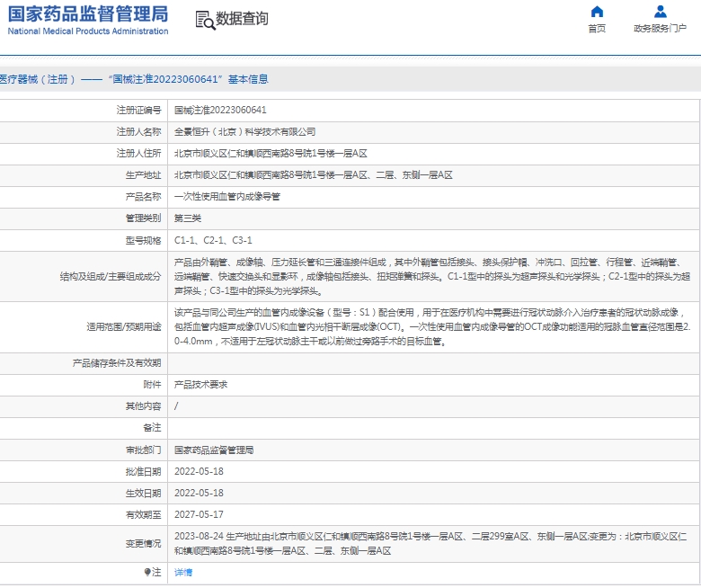The height and width of the screenshot is (588, 701).
Task: Click the 结构及组成 description text
Action: 432,277
